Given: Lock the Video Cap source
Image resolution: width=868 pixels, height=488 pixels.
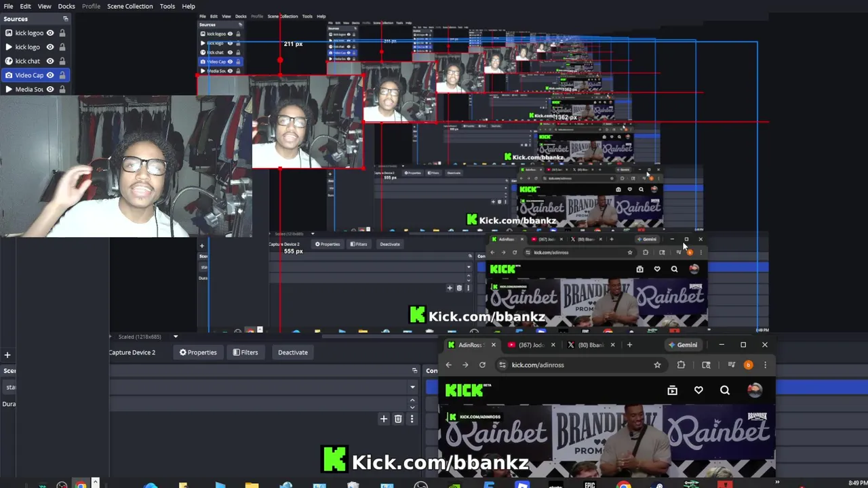Looking at the screenshot, I should [x=62, y=75].
